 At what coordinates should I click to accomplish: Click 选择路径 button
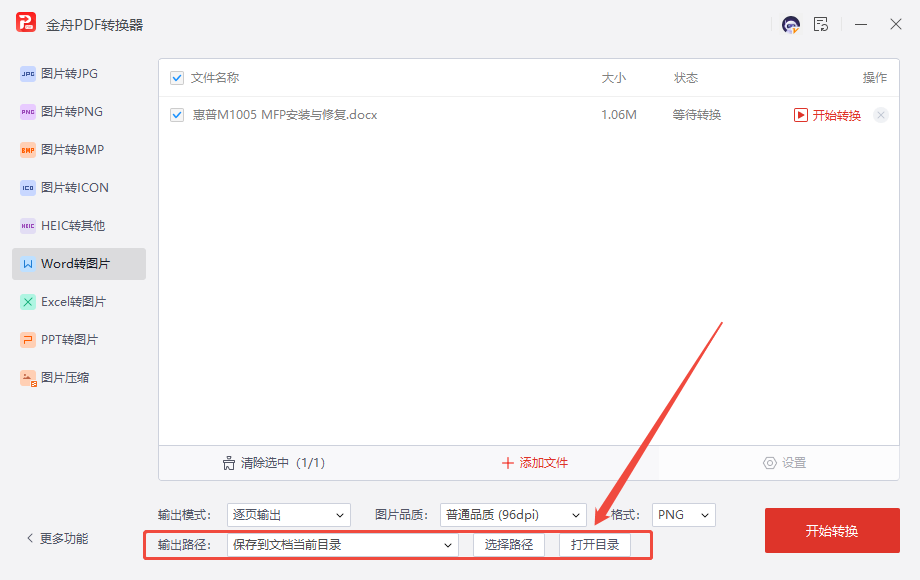pos(509,545)
